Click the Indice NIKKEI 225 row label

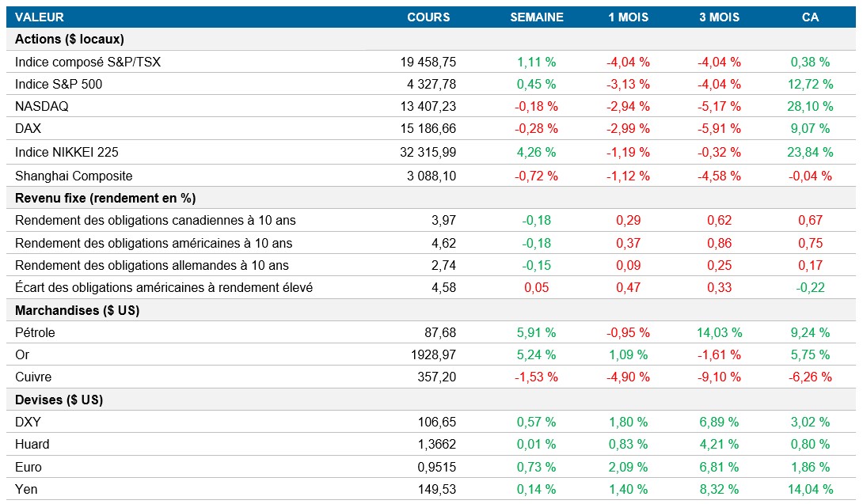point(67,152)
